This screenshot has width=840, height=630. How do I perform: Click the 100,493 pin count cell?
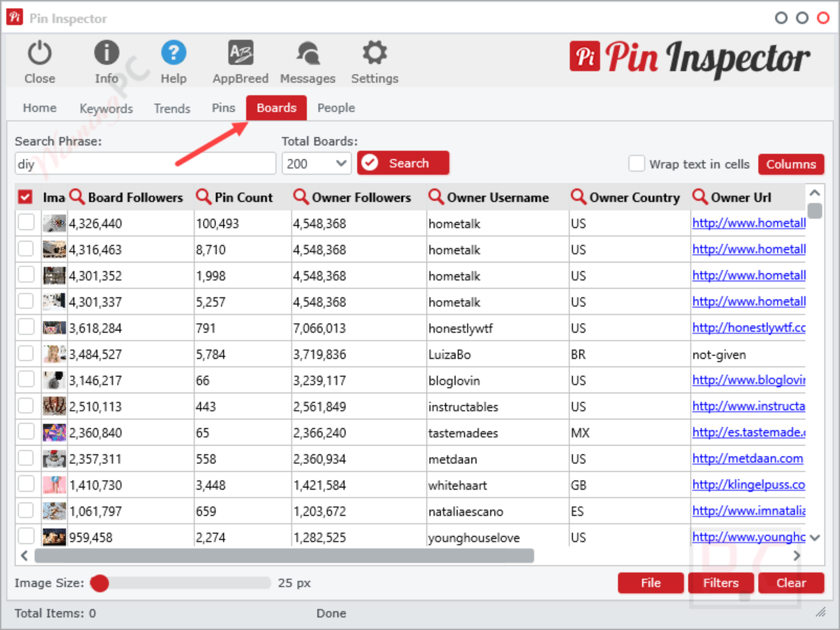(243, 223)
